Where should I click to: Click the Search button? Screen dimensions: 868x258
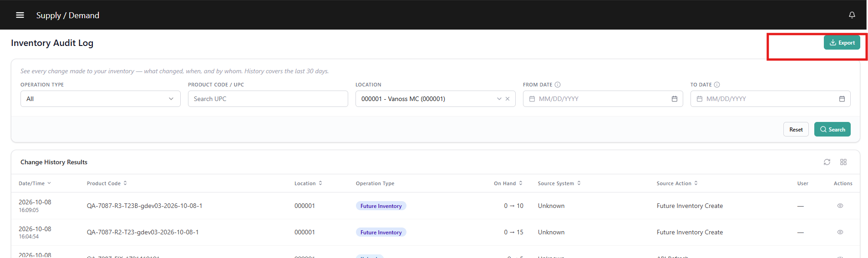tap(832, 130)
